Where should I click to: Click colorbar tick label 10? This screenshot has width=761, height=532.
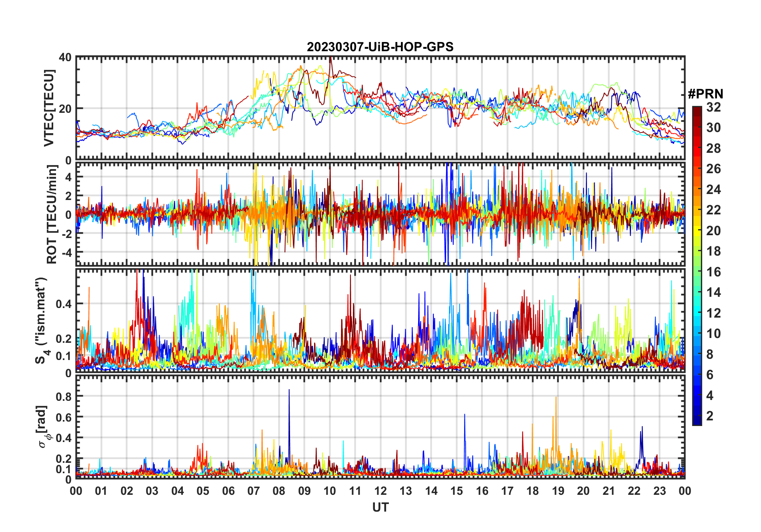[713, 334]
